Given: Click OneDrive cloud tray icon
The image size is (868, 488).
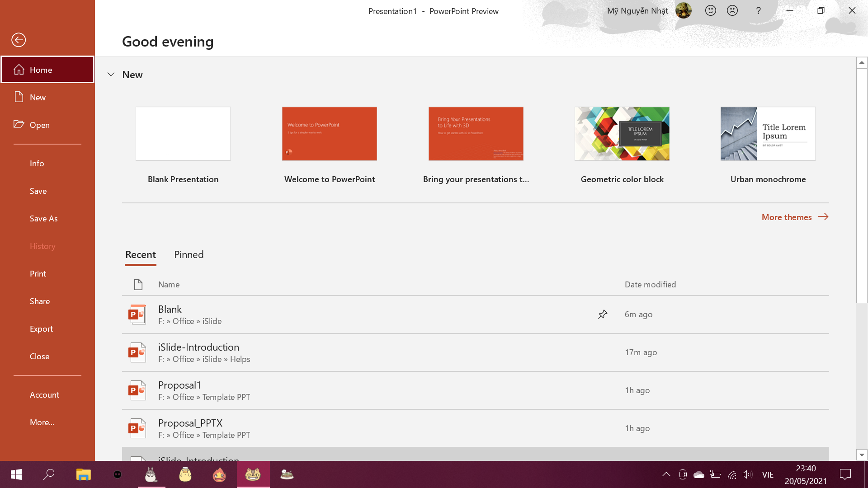Looking at the screenshot, I should (699, 474).
